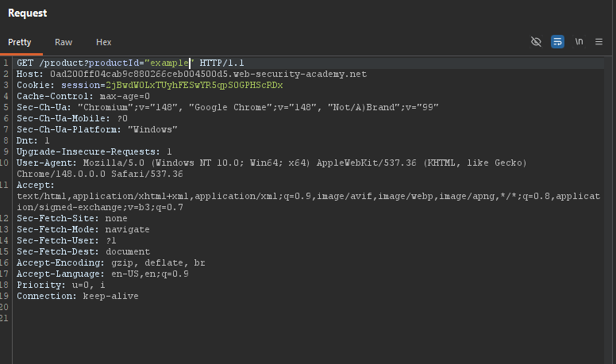Select line number 1 gutter
Viewport: 616px width, 364px height.
(x=6, y=63)
